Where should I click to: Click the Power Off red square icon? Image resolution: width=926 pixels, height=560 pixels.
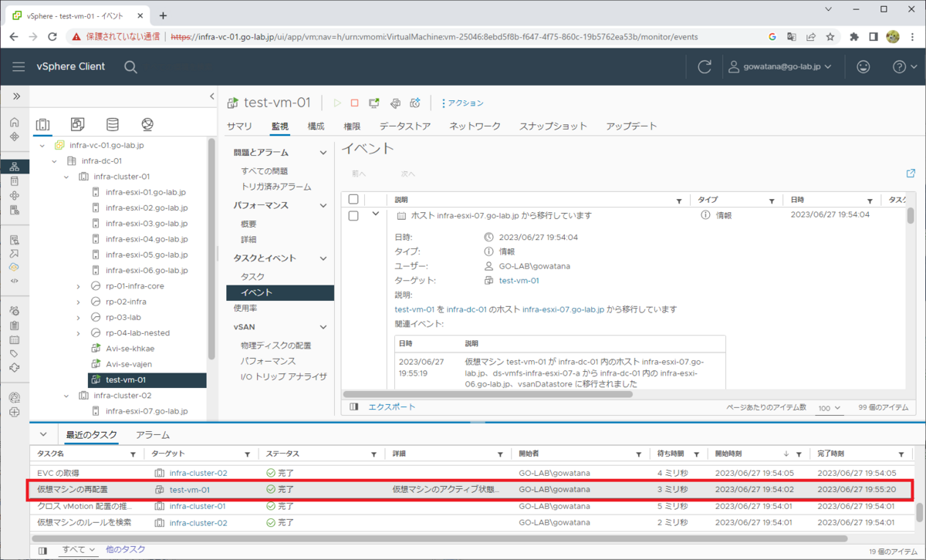[355, 103]
